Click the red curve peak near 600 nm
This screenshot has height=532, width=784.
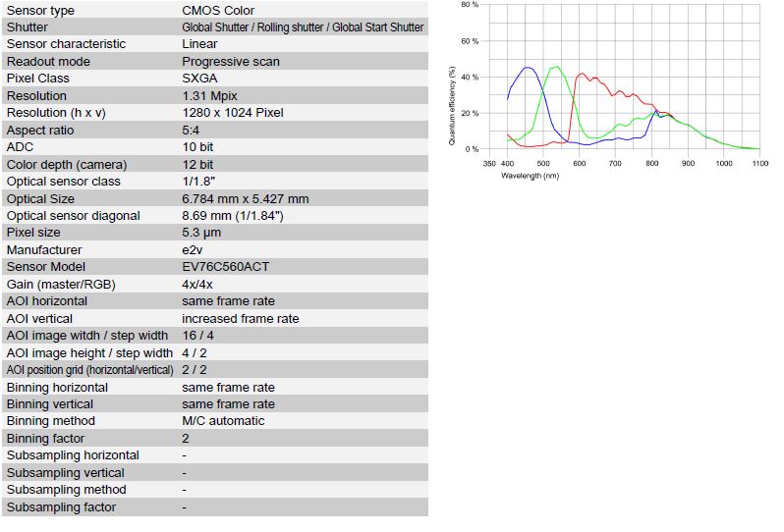pos(582,74)
